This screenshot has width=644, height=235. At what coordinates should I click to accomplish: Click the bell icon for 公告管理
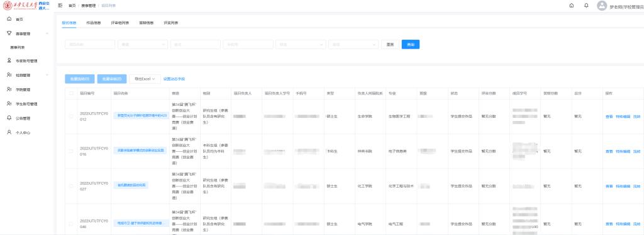pyautogui.click(x=9, y=118)
